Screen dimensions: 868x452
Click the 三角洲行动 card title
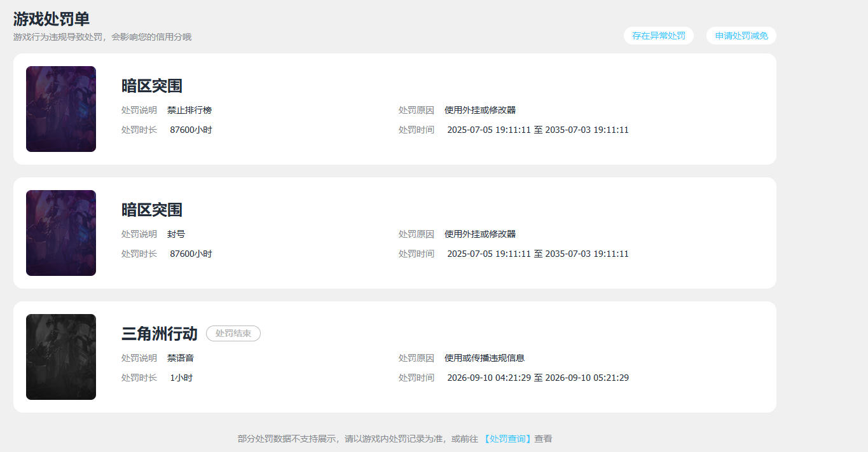click(x=160, y=334)
